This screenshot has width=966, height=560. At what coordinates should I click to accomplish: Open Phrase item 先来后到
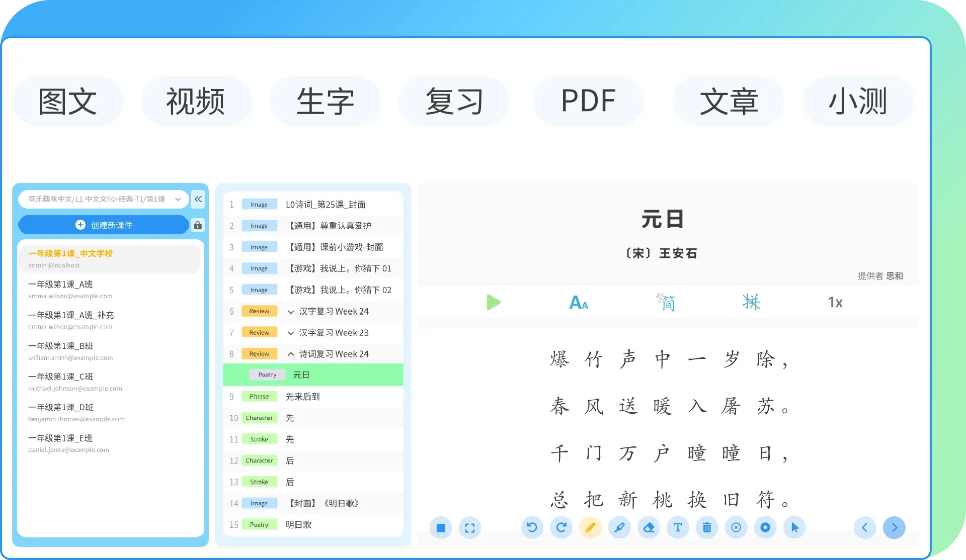[x=313, y=397]
